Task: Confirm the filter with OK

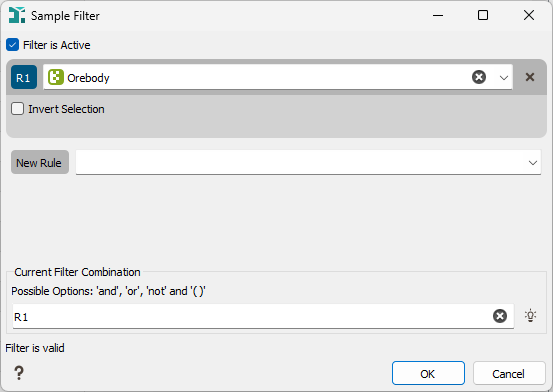Action: tap(428, 373)
